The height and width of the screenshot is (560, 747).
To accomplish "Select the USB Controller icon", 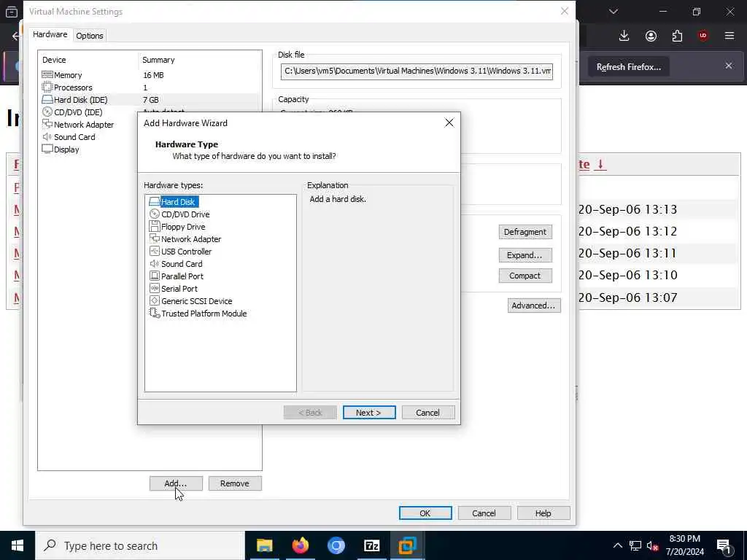I will point(155,252).
